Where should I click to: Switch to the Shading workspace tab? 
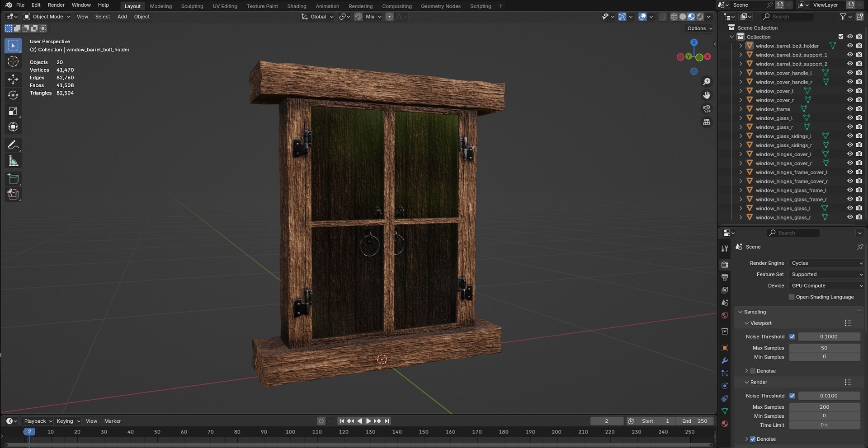[297, 6]
